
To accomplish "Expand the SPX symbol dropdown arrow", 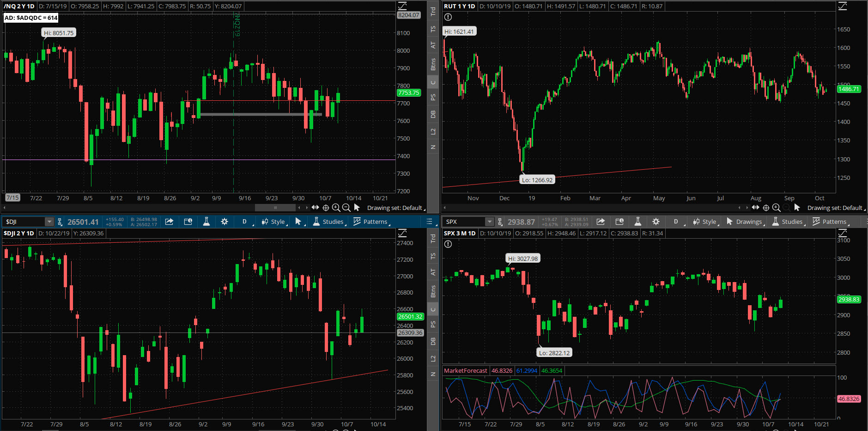I will click(490, 222).
